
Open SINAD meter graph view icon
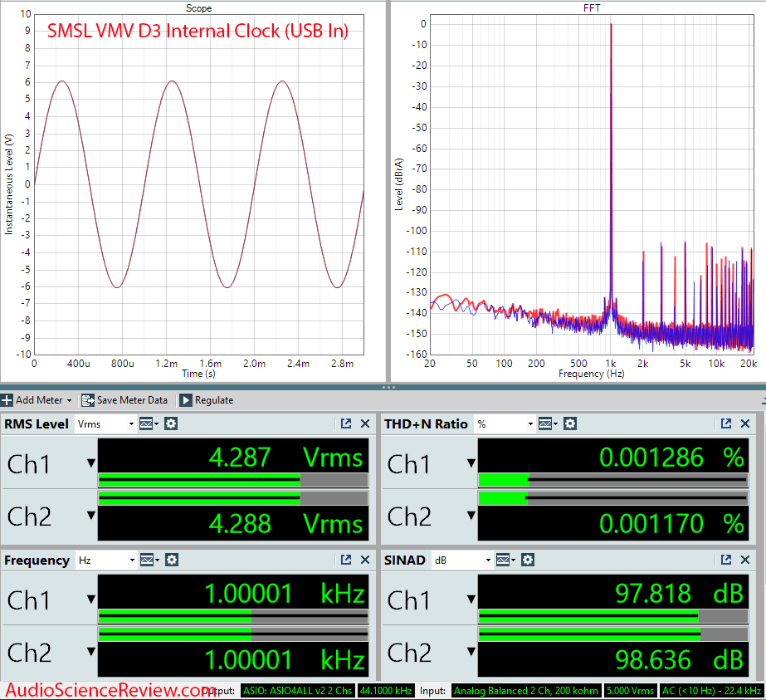pyautogui.click(x=505, y=560)
